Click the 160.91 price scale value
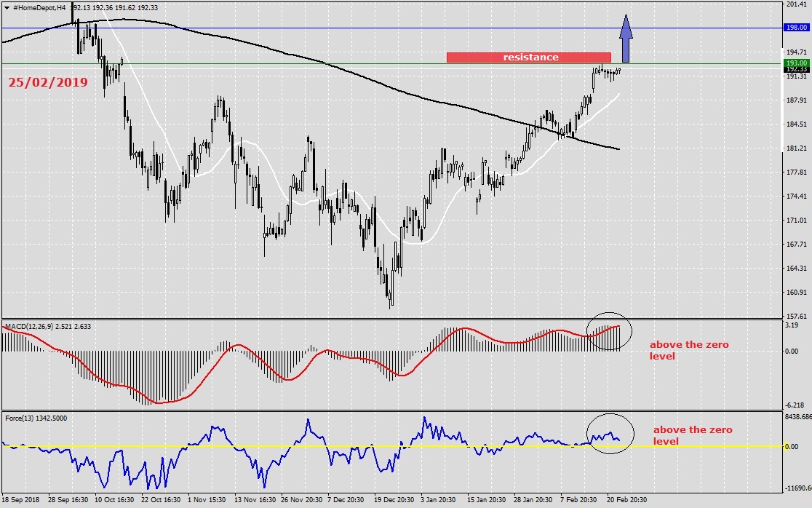The height and width of the screenshot is (508, 812). pyautogui.click(x=796, y=293)
